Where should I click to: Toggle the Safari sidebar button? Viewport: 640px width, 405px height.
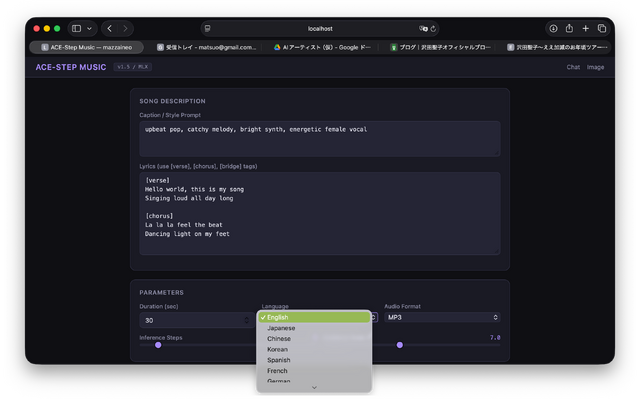pos(76,28)
